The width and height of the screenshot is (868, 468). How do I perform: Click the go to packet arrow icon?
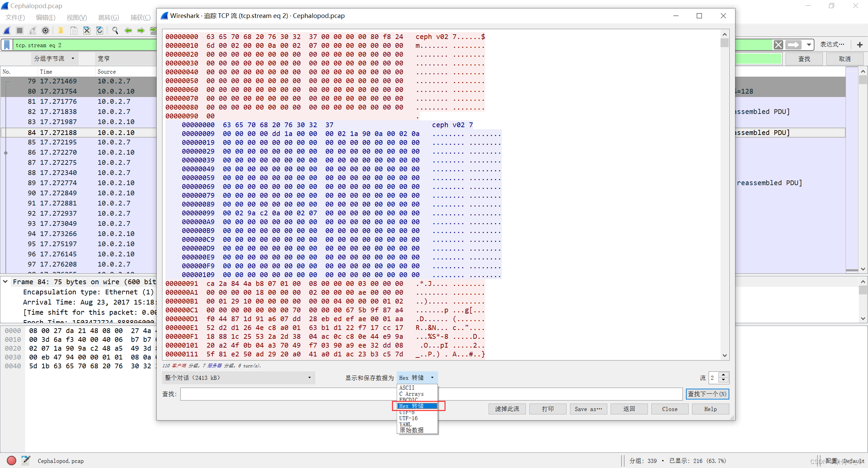(x=153, y=31)
